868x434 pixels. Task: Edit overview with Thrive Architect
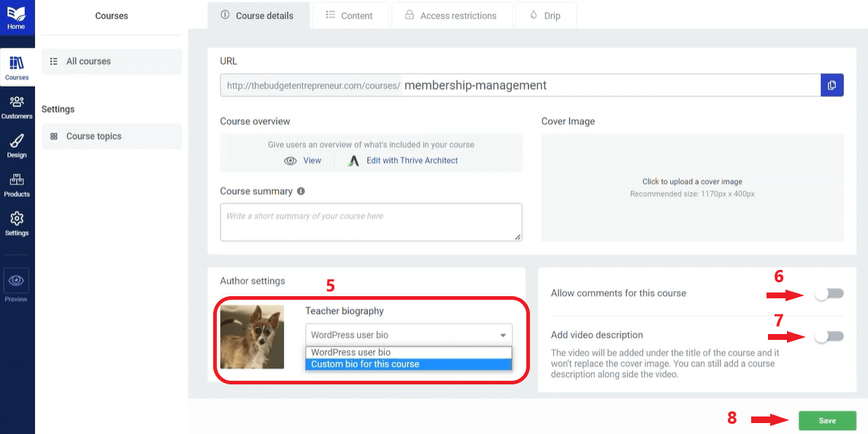click(403, 160)
